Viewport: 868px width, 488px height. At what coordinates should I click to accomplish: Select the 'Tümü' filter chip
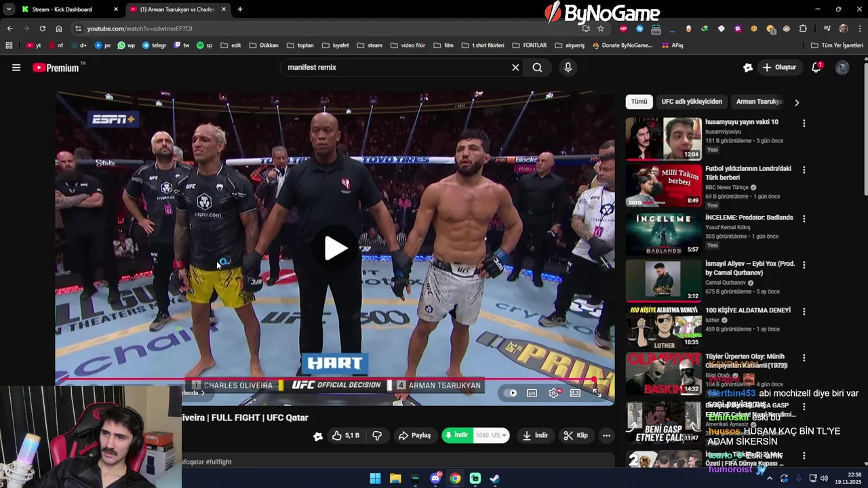(x=639, y=102)
